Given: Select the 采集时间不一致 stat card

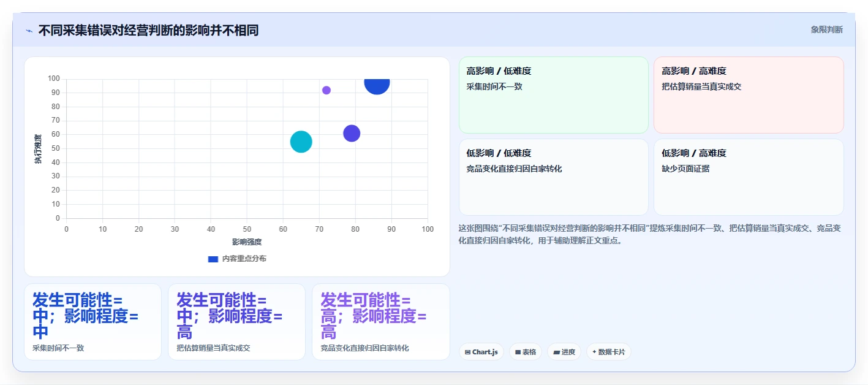Looking at the screenshot, I should tap(92, 322).
